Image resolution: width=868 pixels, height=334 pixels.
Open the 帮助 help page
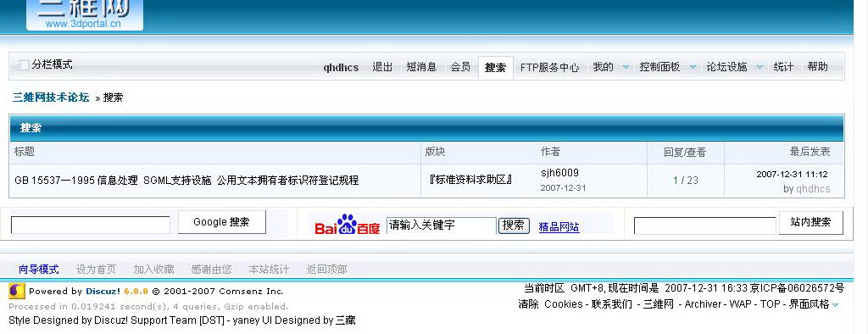point(818,67)
